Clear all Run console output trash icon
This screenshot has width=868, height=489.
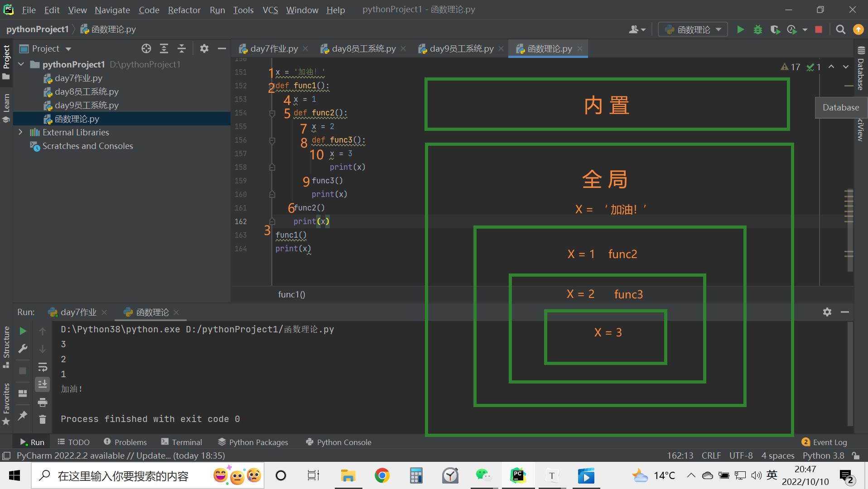pyautogui.click(x=43, y=419)
